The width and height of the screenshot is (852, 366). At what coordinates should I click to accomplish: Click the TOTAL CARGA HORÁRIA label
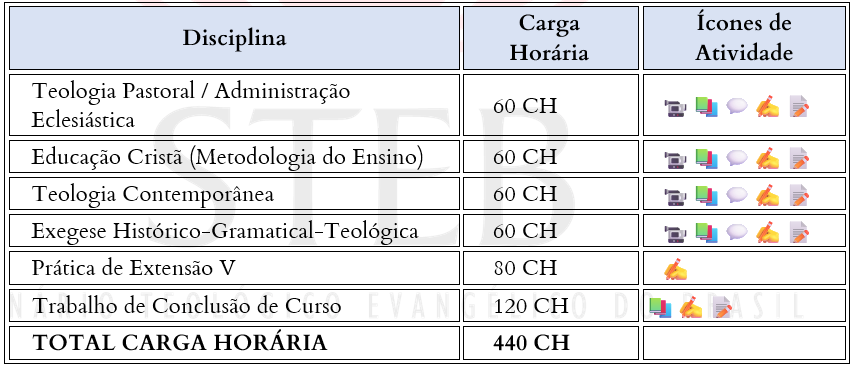point(180,343)
